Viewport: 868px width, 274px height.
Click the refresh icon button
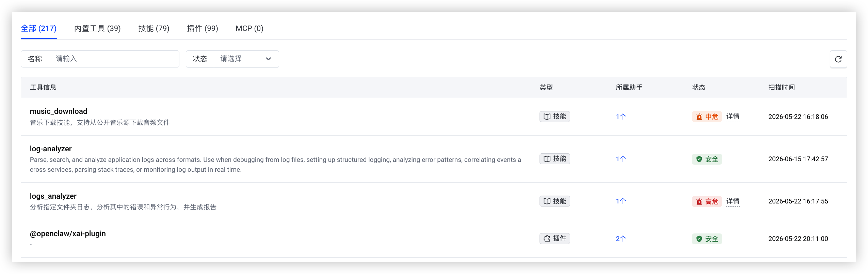[x=838, y=59]
